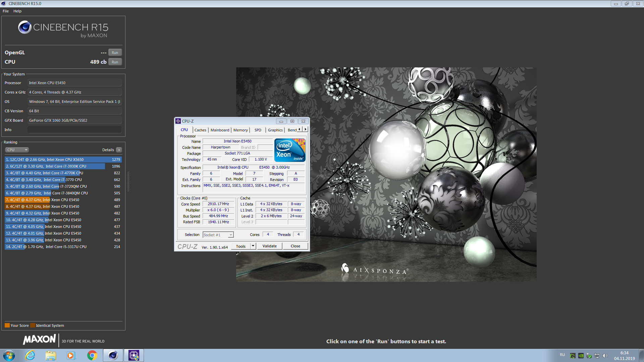Open the CPU ranking type dropdown

click(x=17, y=150)
